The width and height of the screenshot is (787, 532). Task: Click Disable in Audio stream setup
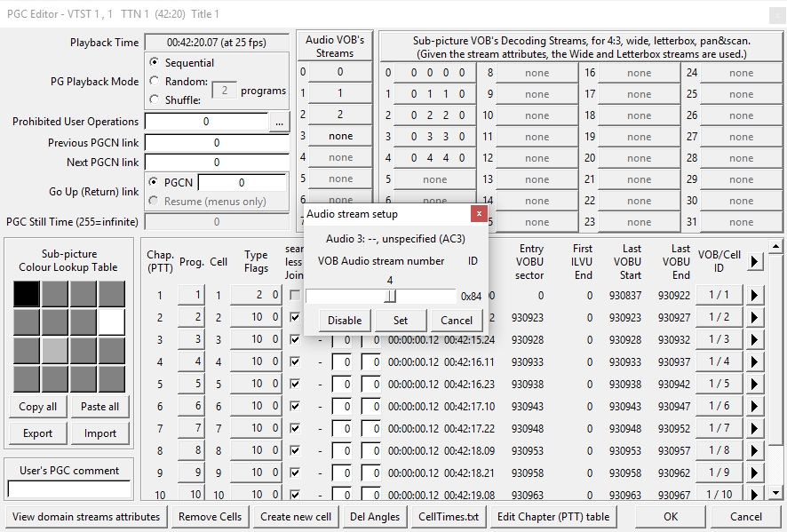345,321
